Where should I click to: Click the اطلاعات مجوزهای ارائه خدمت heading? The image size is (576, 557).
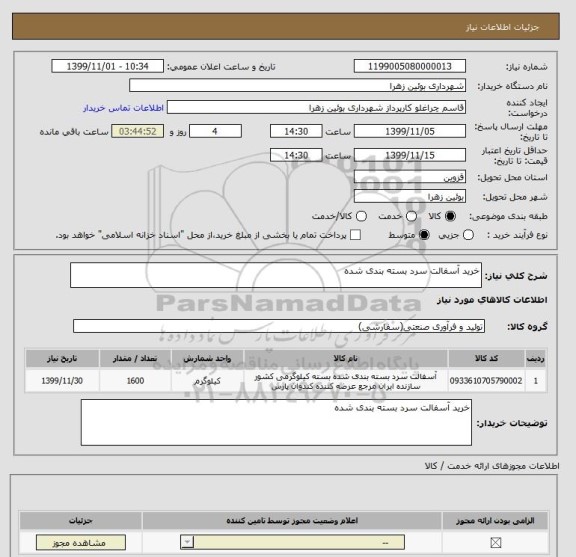click(x=492, y=466)
